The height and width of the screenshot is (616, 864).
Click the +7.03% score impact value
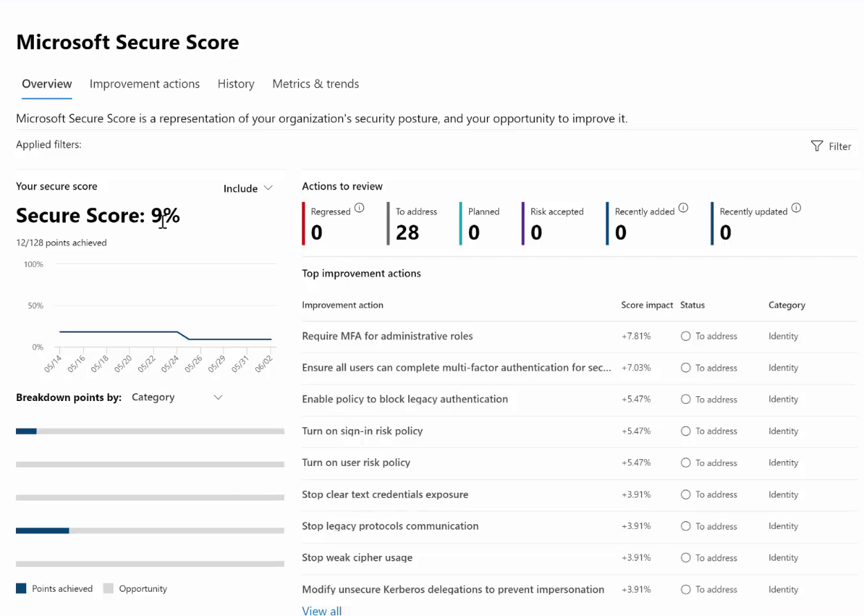pos(636,368)
